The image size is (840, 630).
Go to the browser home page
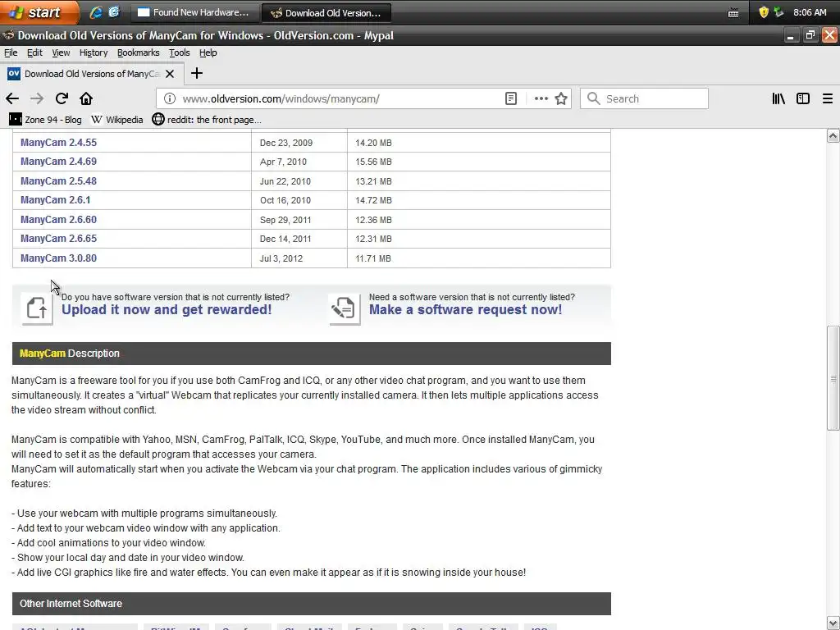coord(86,98)
